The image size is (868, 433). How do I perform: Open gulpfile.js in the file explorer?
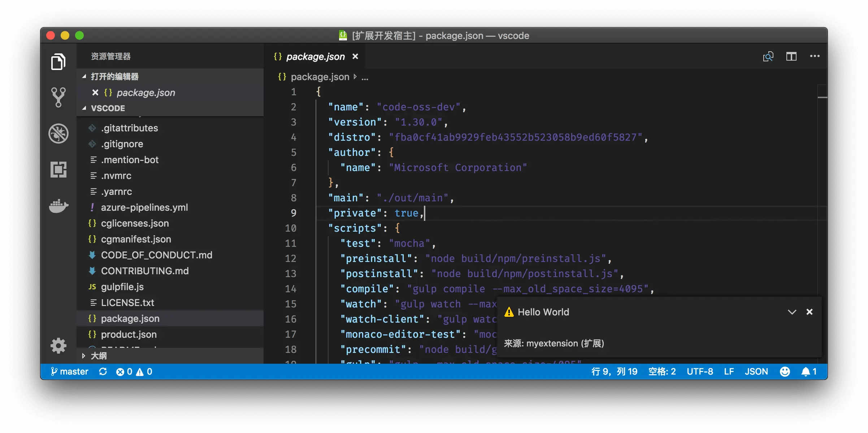click(x=122, y=287)
